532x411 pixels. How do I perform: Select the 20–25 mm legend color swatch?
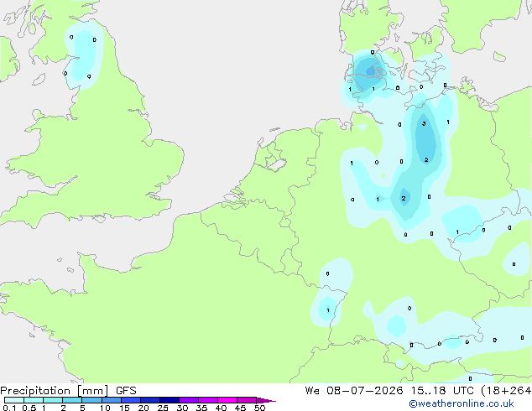point(150,400)
